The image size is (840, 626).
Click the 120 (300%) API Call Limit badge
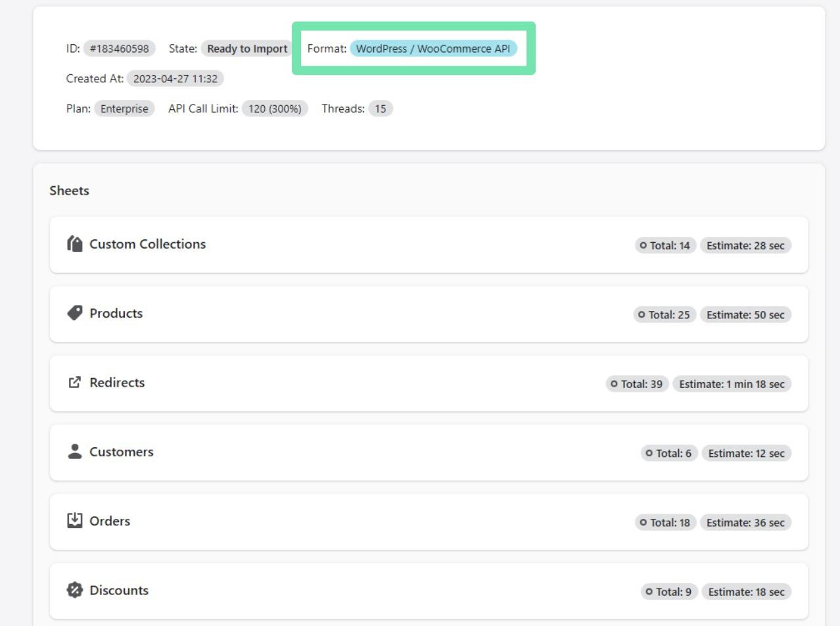(274, 108)
